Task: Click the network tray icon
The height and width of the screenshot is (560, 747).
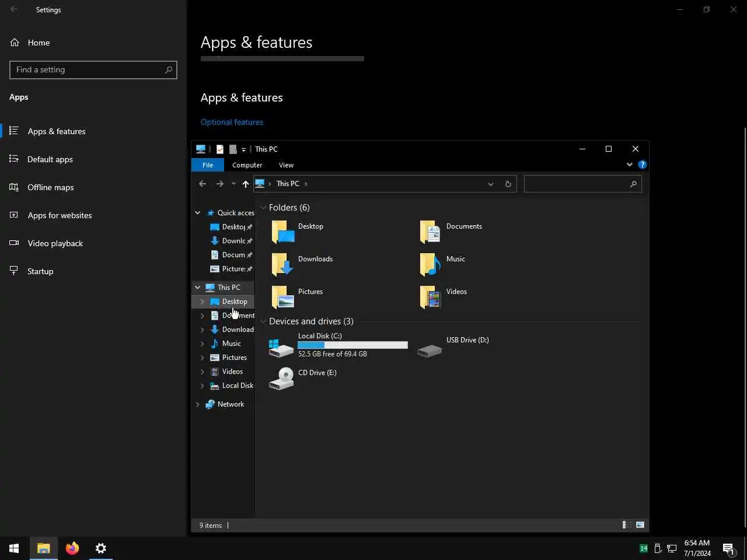Action: coord(672,548)
